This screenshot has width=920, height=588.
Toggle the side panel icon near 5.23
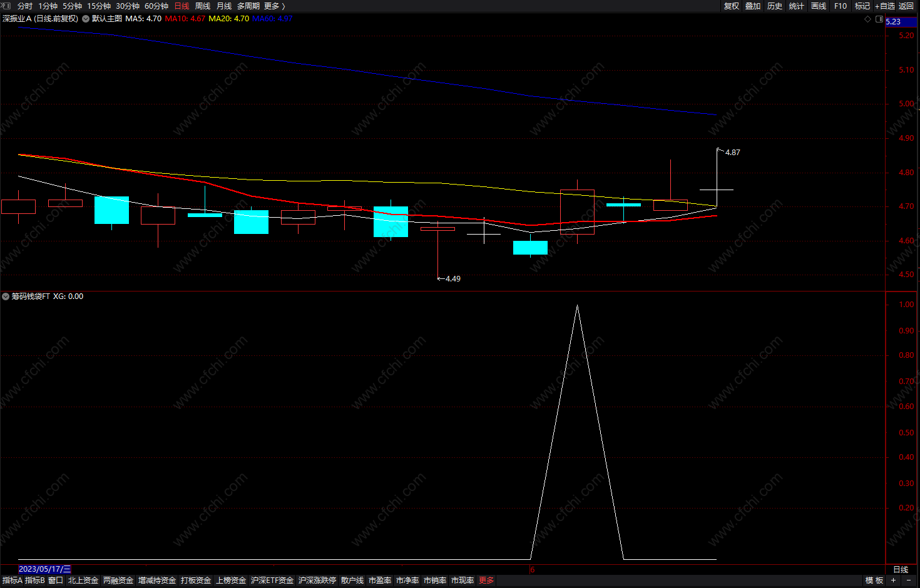tap(879, 19)
